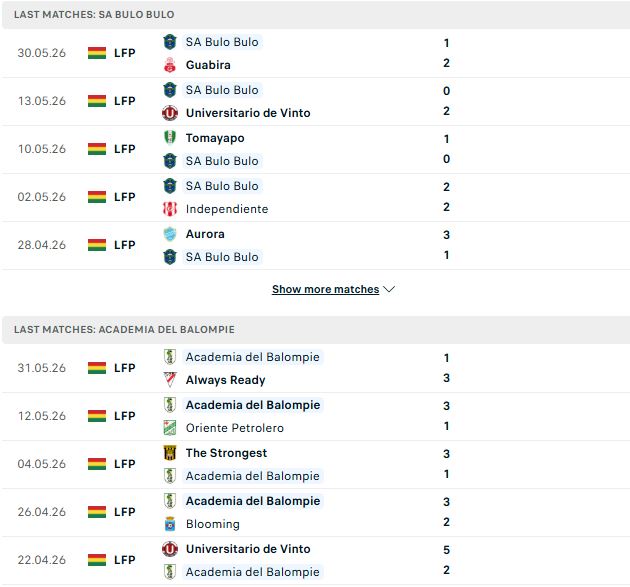The image size is (630, 587).
Task: Click the Blooming blue crest icon
Action: pyautogui.click(x=170, y=524)
